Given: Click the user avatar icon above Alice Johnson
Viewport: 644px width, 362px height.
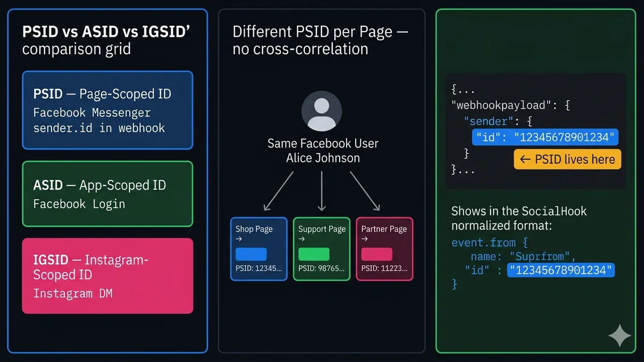Looking at the screenshot, I should [x=321, y=111].
